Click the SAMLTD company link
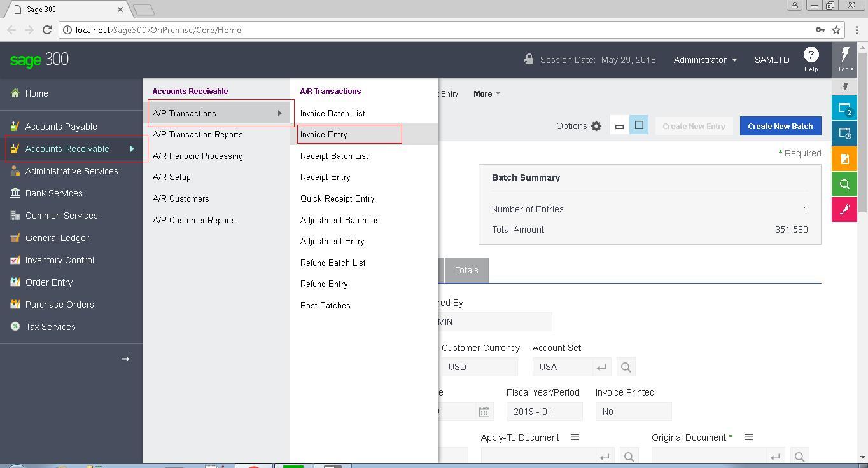 pos(772,60)
